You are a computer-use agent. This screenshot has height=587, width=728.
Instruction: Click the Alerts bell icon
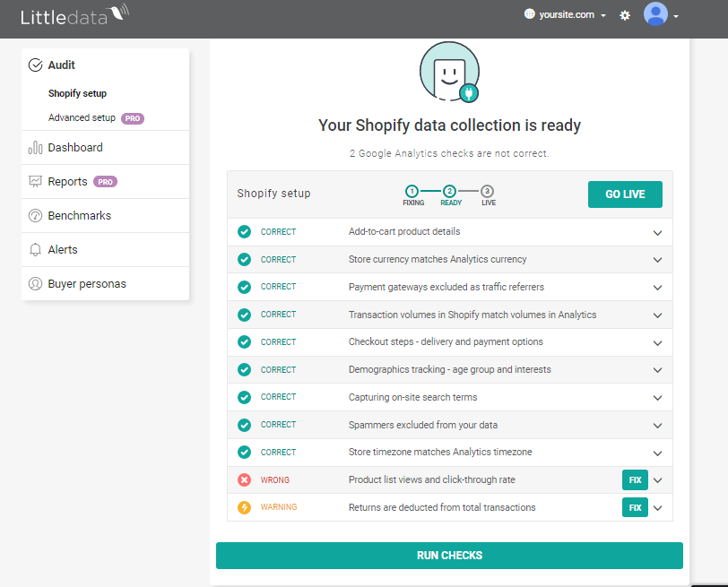tap(35, 250)
